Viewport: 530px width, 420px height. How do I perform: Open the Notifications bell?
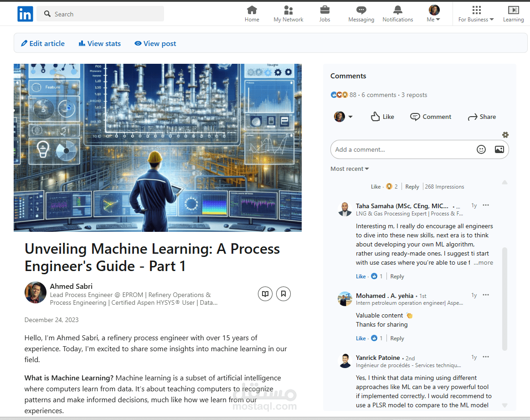click(x=397, y=14)
